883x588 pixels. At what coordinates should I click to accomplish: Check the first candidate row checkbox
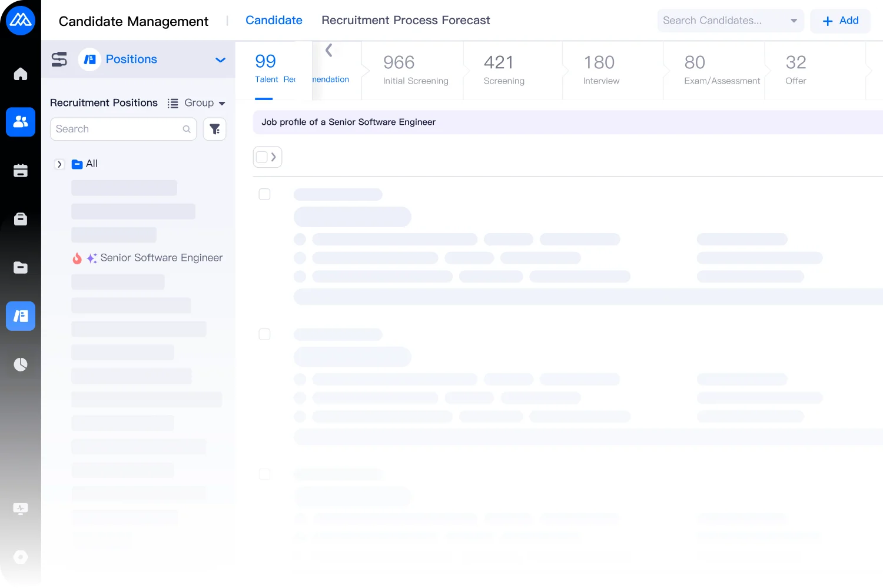coord(265,194)
